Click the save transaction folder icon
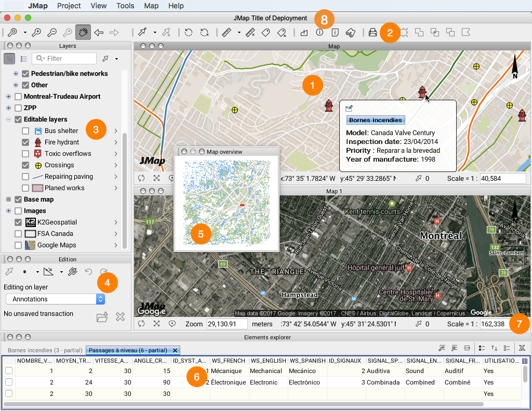This screenshot has width=532, height=411. [x=102, y=317]
